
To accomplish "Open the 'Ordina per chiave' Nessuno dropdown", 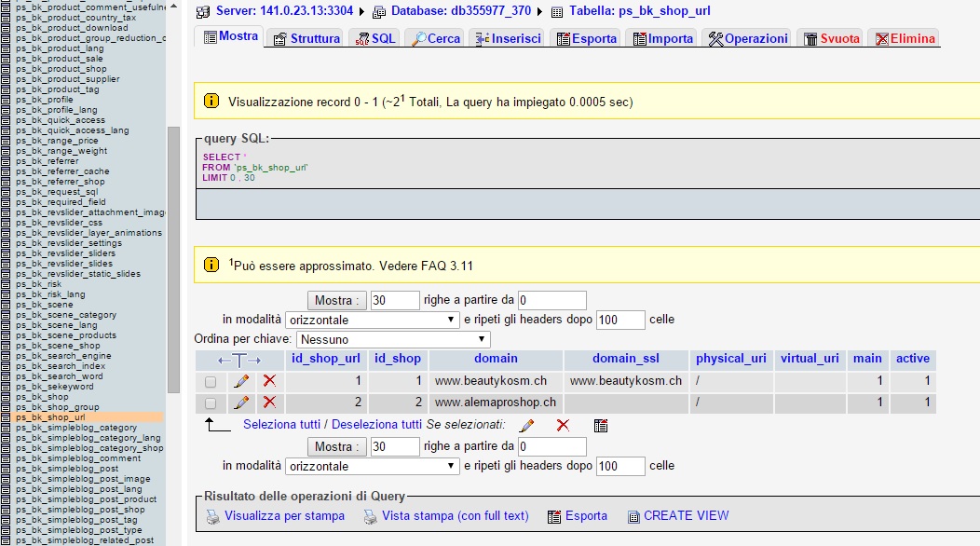I will [394, 339].
